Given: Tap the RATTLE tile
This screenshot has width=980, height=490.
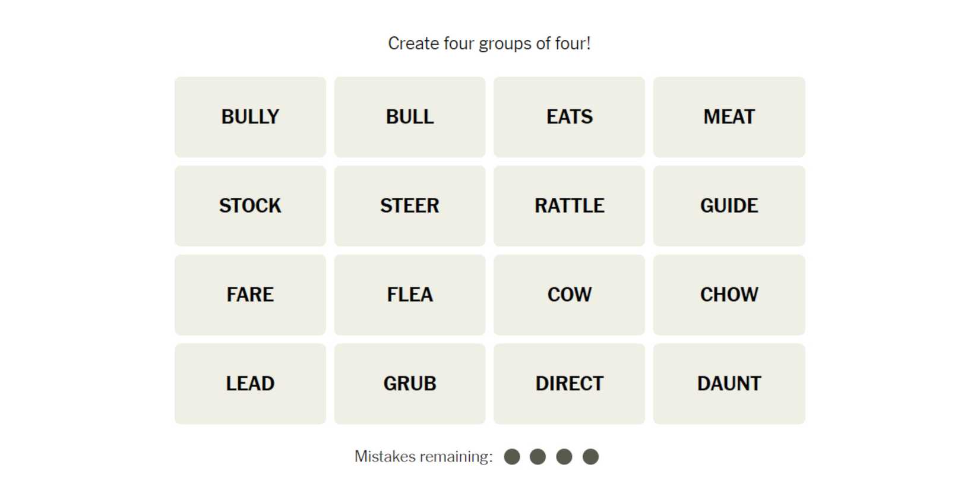Looking at the screenshot, I should (x=569, y=206).
